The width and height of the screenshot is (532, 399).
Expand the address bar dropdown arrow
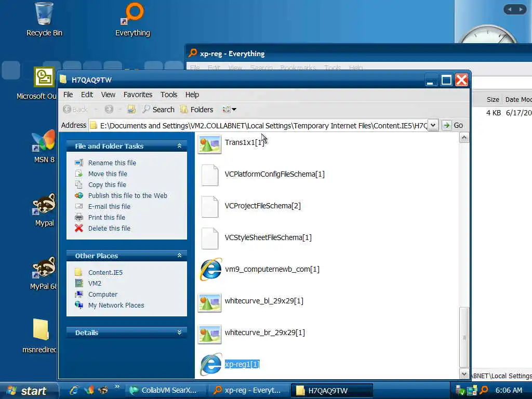[x=433, y=126]
